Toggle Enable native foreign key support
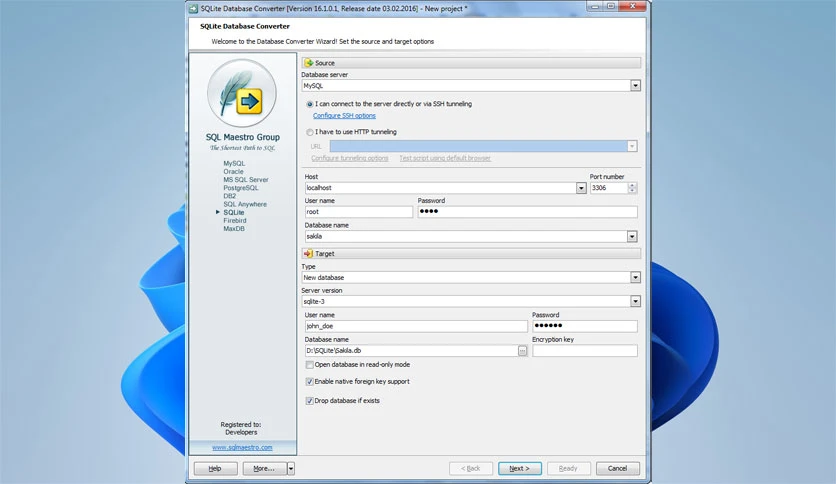This screenshot has width=836, height=484. [310, 382]
